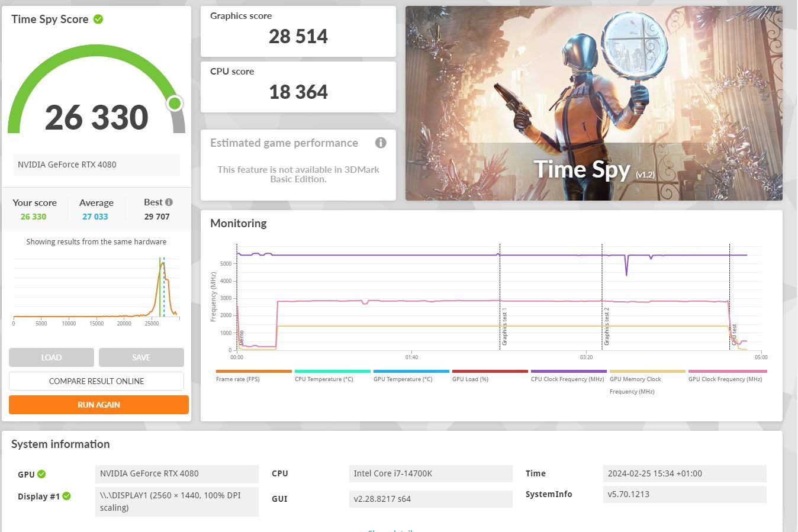The width and height of the screenshot is (798, 532).
Task: Toggle CPU Temperature legend series
Action: [333, 376]
